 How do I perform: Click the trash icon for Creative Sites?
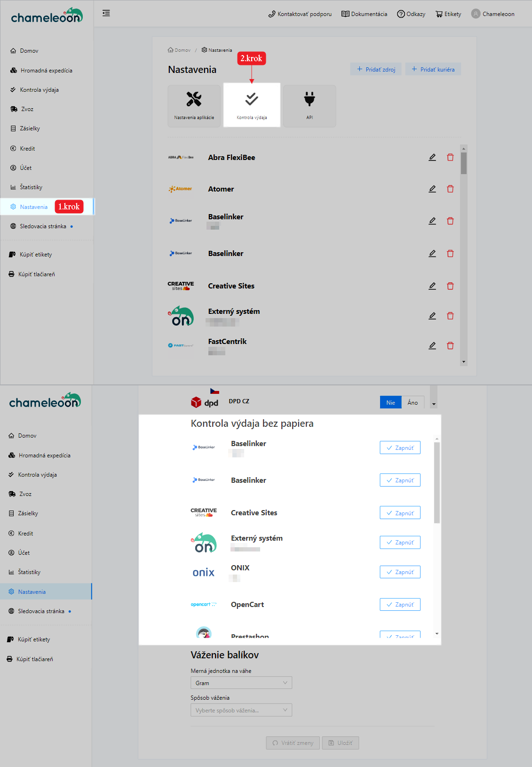coord(450,286)
